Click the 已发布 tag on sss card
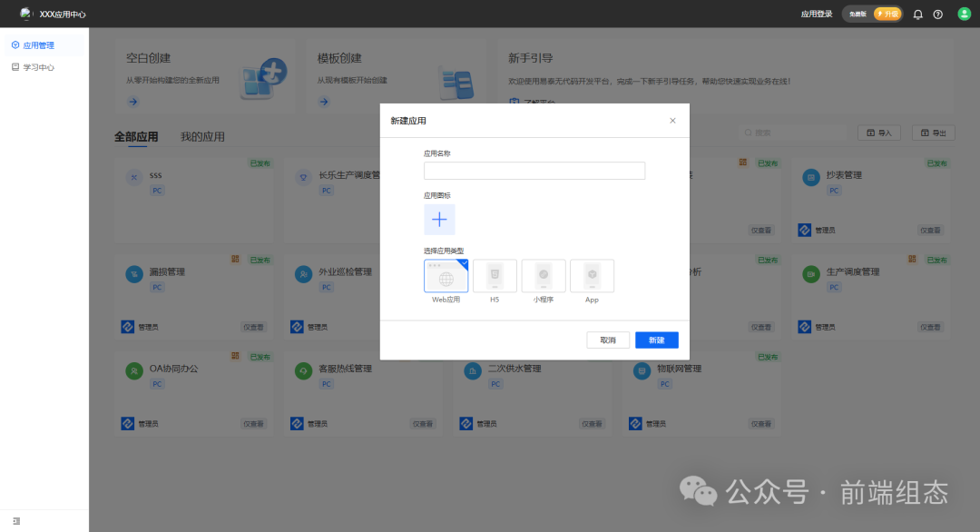 [x=260, y=163]
